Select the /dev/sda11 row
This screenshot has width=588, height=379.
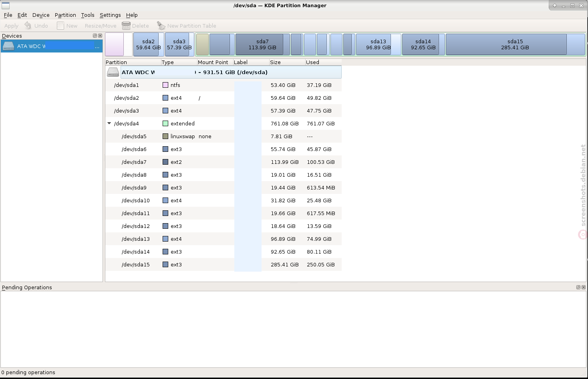(x=224, y=213)
